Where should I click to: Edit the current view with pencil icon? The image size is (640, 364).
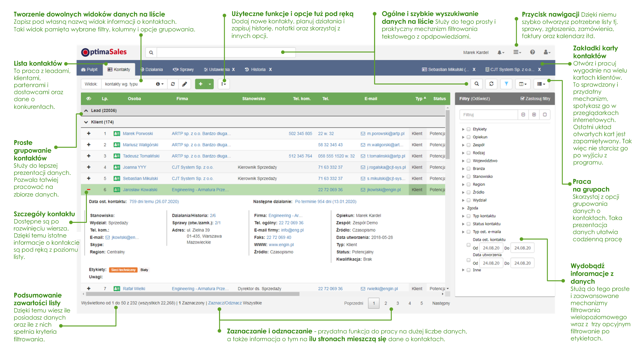[185, 84]
